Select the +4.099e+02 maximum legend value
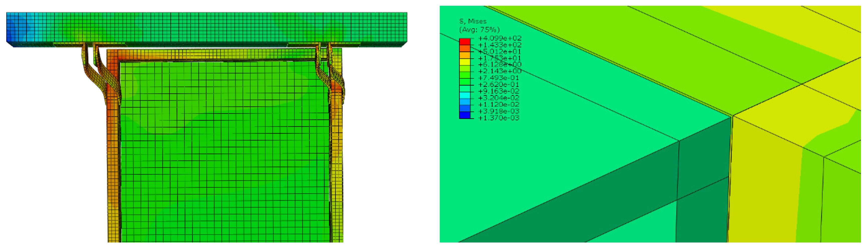 pyautogui.click(x=499, y=38)
